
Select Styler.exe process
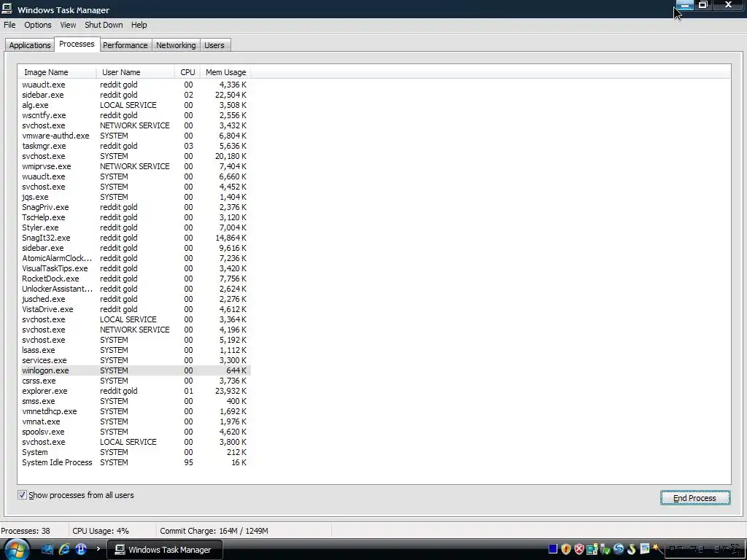point(134,227)
